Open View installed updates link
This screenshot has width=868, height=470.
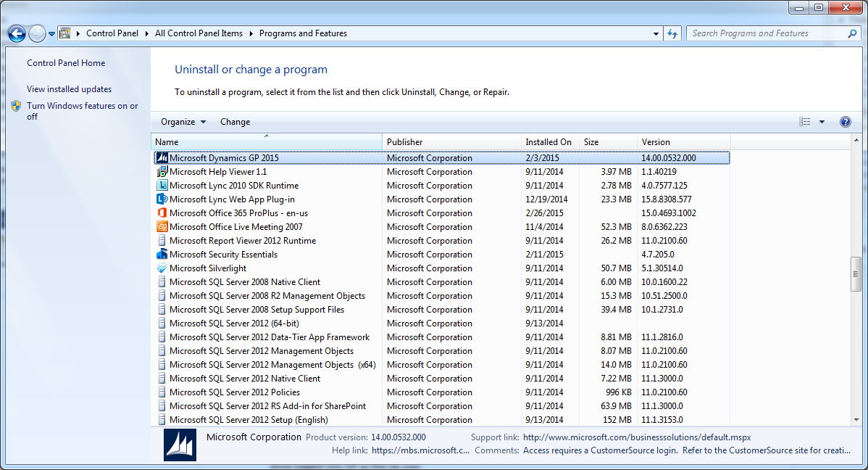70,89
